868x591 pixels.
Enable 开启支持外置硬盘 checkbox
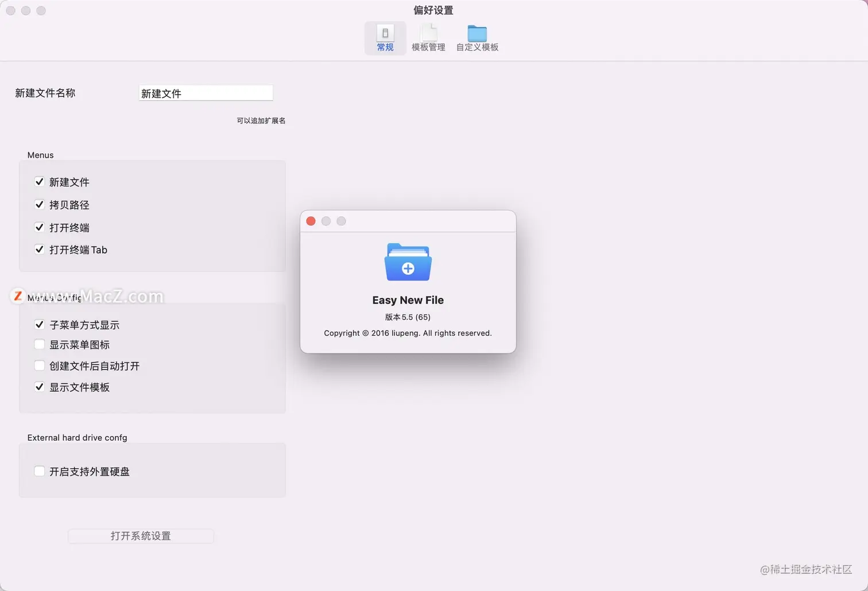(40, 471)
